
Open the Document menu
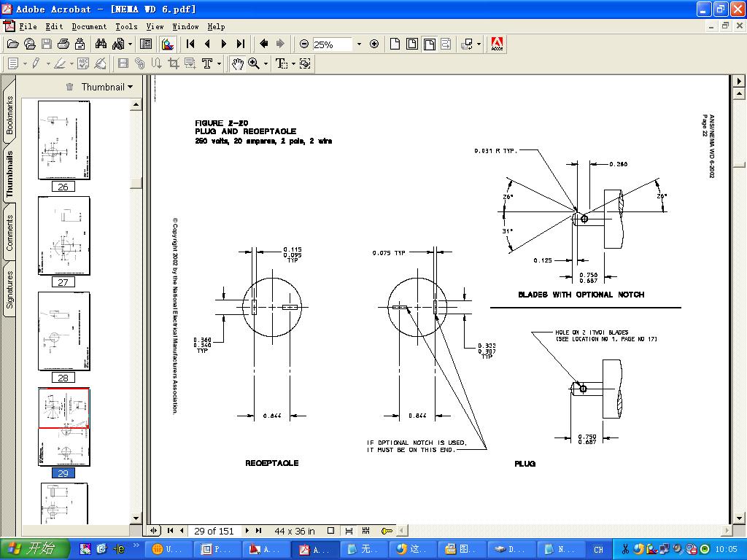[89, 26]
